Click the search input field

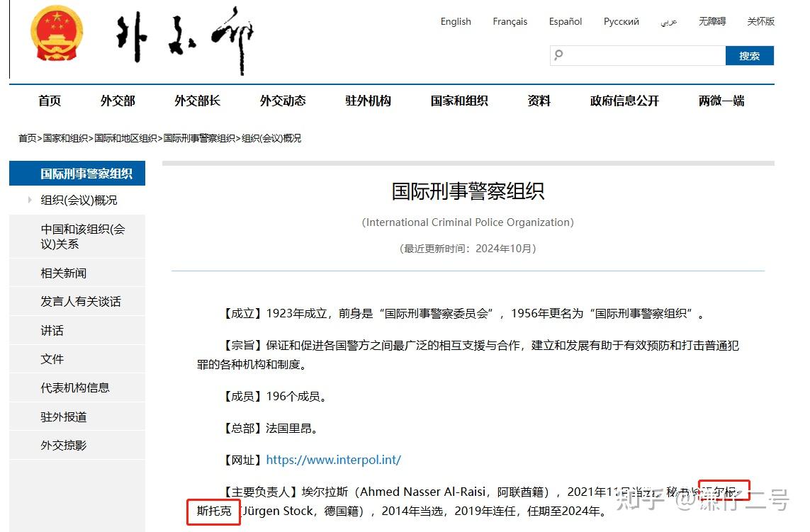638,55
